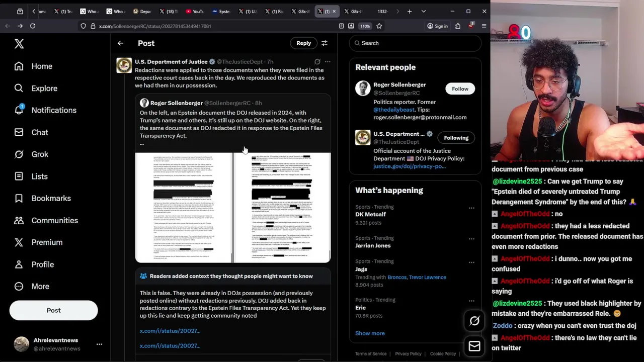The width and height of the screenshot is (644, 362).
Task: Open more options for Jags trend
Action: (x=471, y=262)
